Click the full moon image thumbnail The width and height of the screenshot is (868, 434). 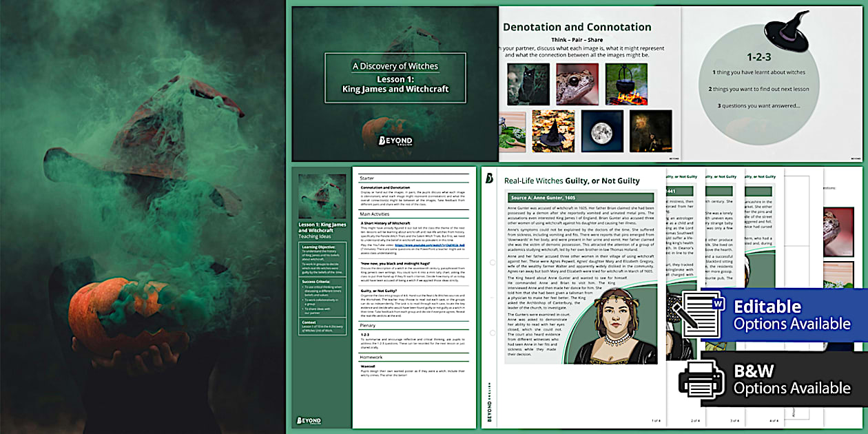(601, 131)
